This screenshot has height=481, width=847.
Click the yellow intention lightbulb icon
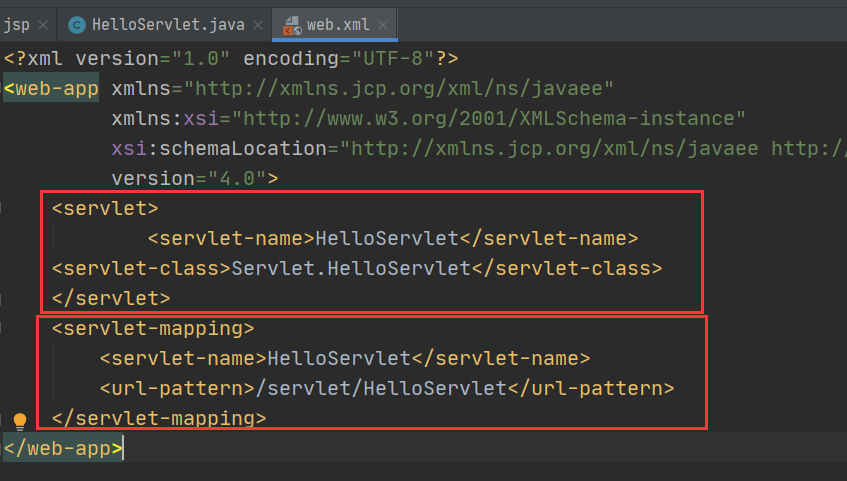19,421
